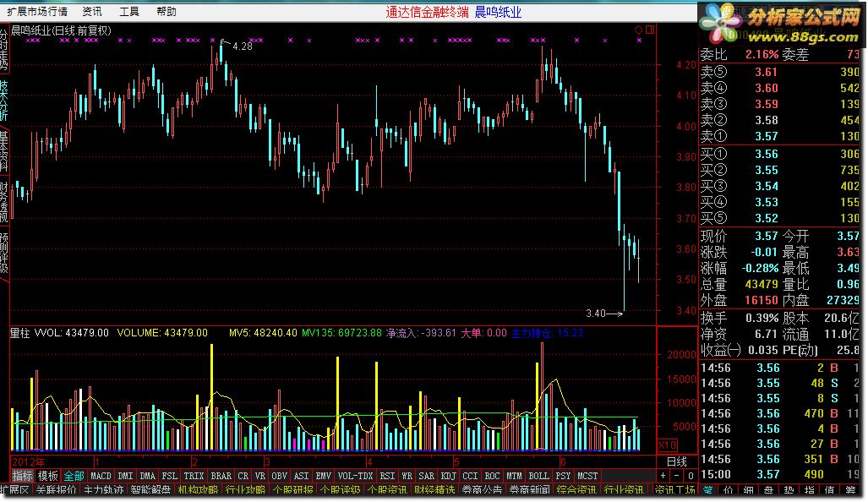This screenshot has height=502, width=868.
Task: Choose the DMI indicator
Action: click(x=126, y=476)
